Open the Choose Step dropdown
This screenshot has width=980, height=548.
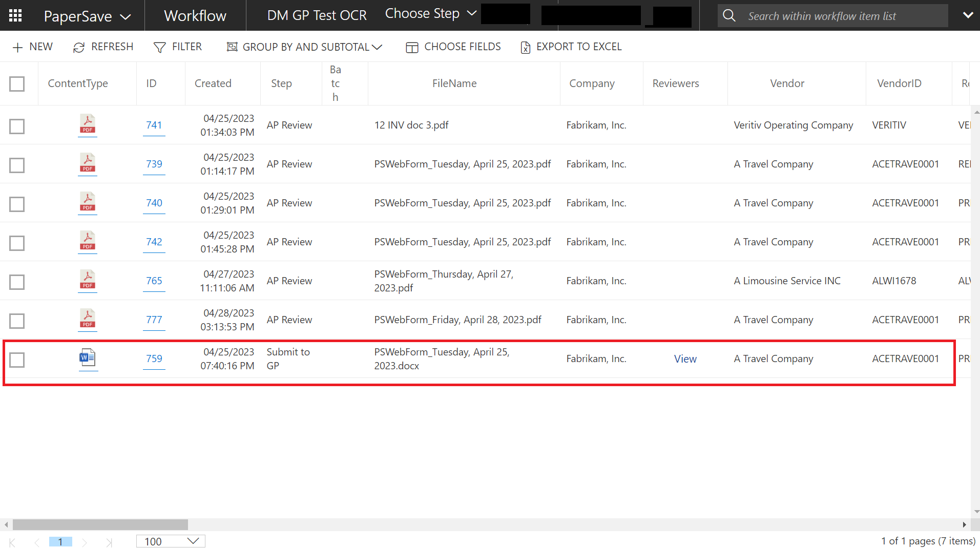431,14
